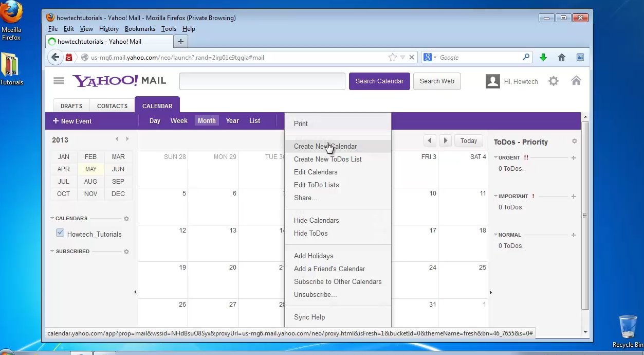Add a Normal ToDo with plus icon
Image resolution: width=644 pixels, height=355 pixels.
point(574,235)
